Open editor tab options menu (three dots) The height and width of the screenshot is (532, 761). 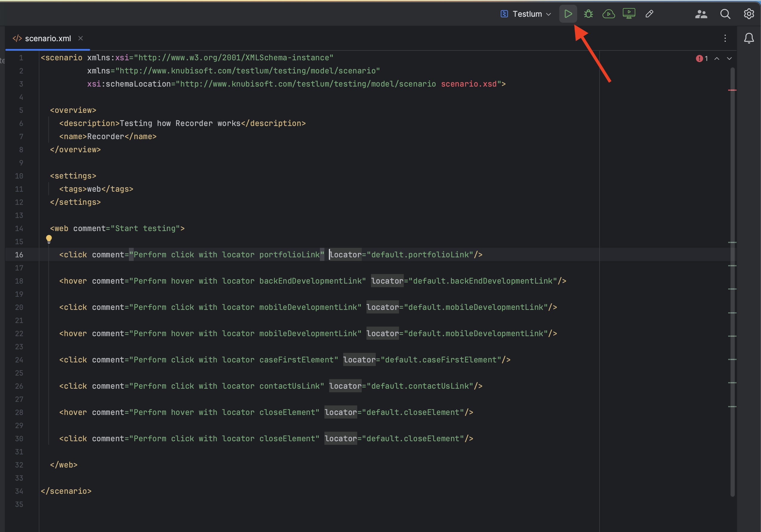click(x=725, y=38)
